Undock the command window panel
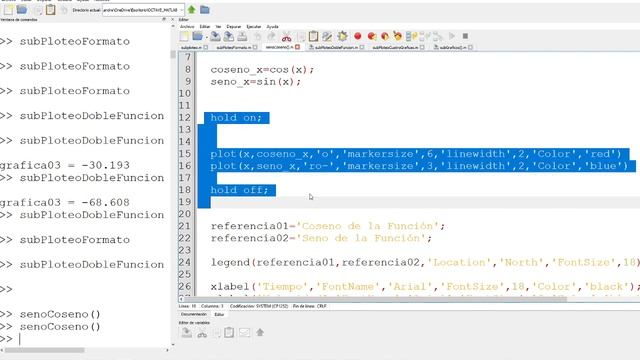The image size is (640, 360). click(x=164, y=19)
